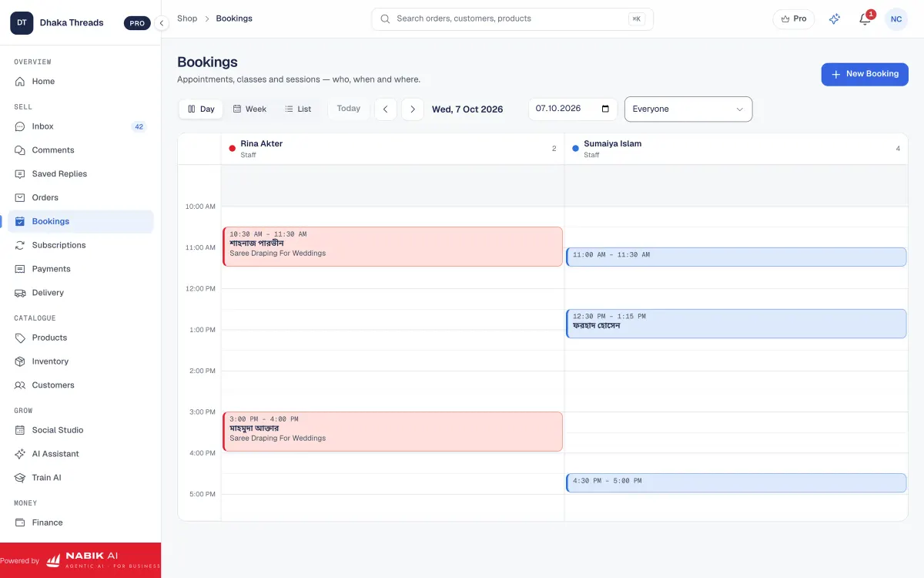Switch to List view
924x578 pixels.
(x=298, y=109)
